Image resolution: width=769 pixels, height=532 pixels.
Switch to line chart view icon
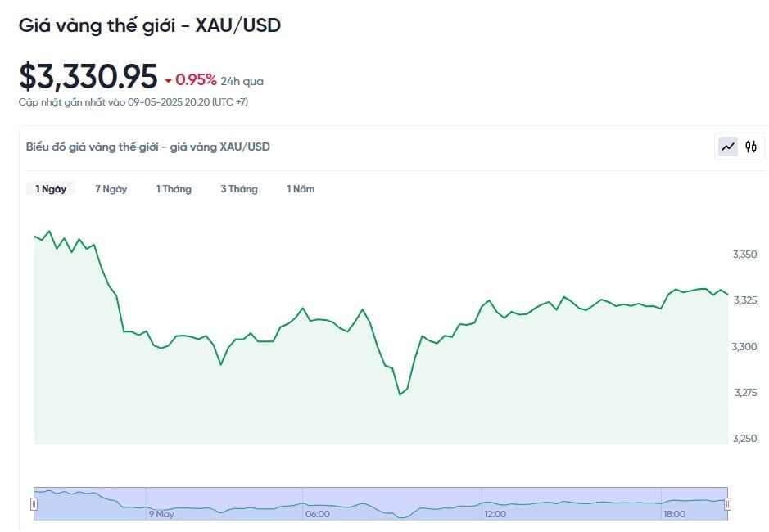728,147
